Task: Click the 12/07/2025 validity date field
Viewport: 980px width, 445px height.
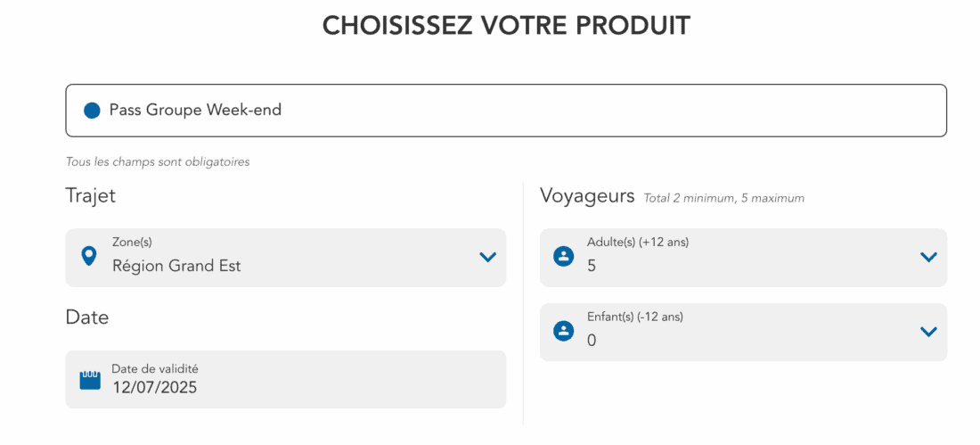Action: pyautogui.click(x=154, y=388)
